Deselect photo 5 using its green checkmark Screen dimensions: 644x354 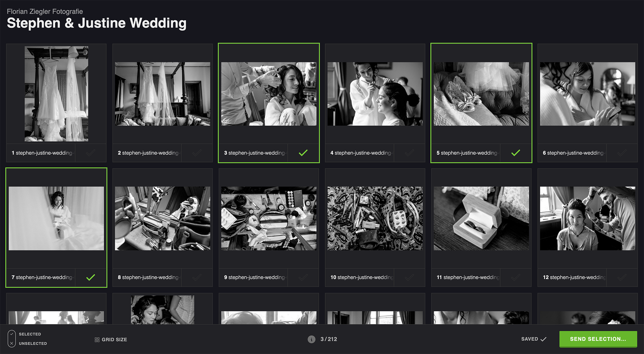[x=516, y=153]
